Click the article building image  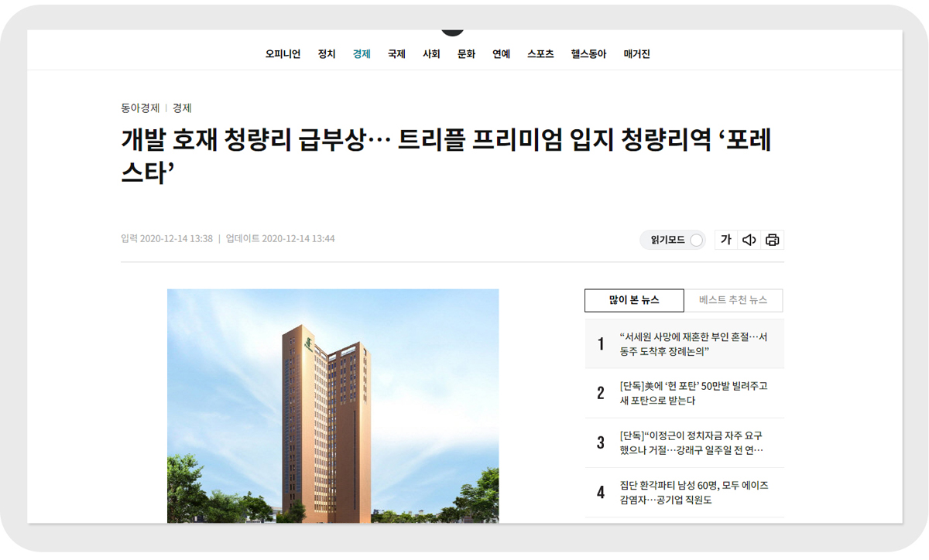pos(333,406)
